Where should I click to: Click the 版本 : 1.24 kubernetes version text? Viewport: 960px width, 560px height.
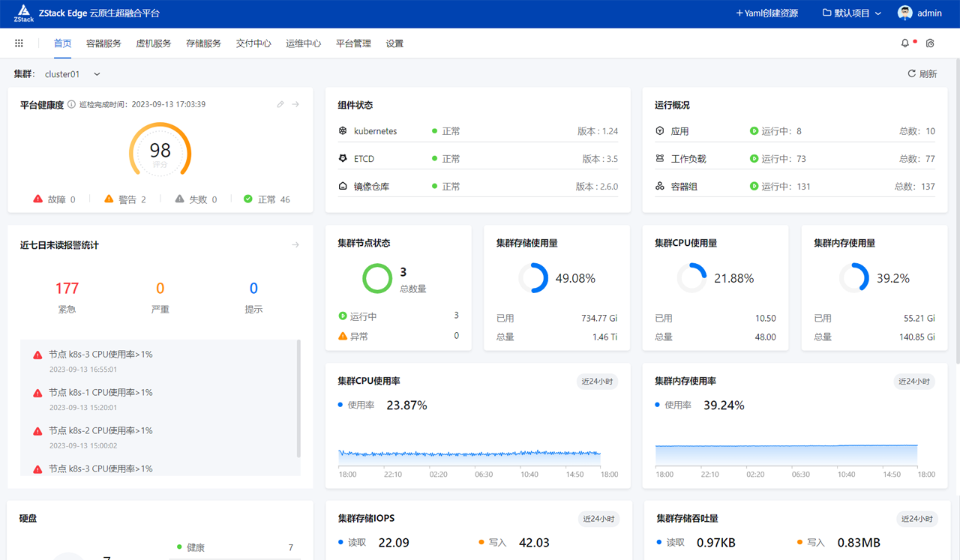click(x=598, y=131)
